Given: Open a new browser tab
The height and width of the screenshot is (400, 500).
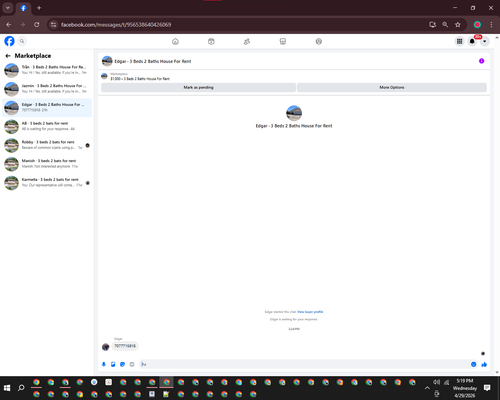Looking at the screenshot, I should [39, 8].
